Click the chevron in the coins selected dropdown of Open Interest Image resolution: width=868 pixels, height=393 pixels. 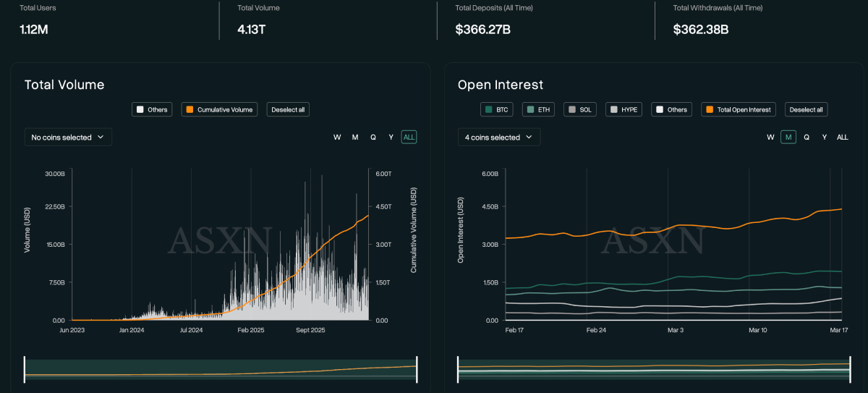(x=529, y=138)
